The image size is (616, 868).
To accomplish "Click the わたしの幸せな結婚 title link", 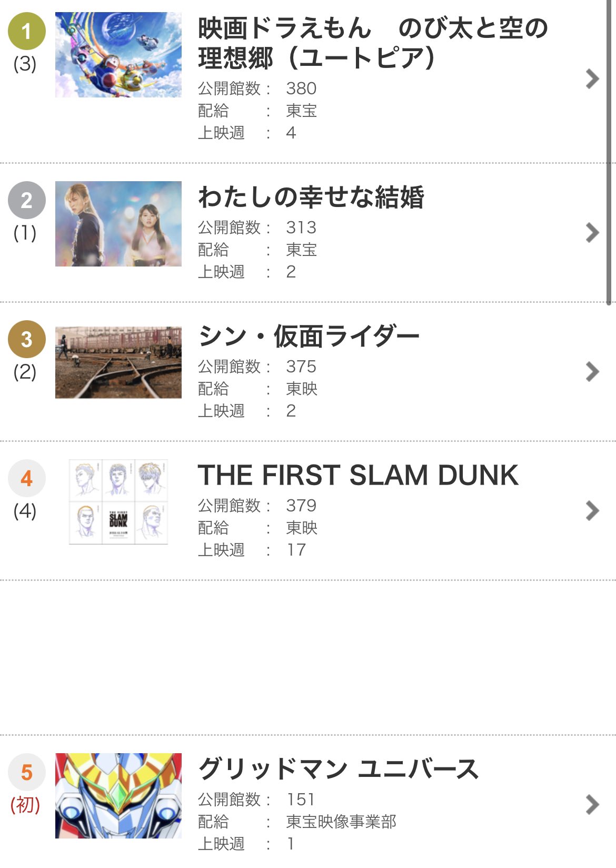I will click(311, 198).
